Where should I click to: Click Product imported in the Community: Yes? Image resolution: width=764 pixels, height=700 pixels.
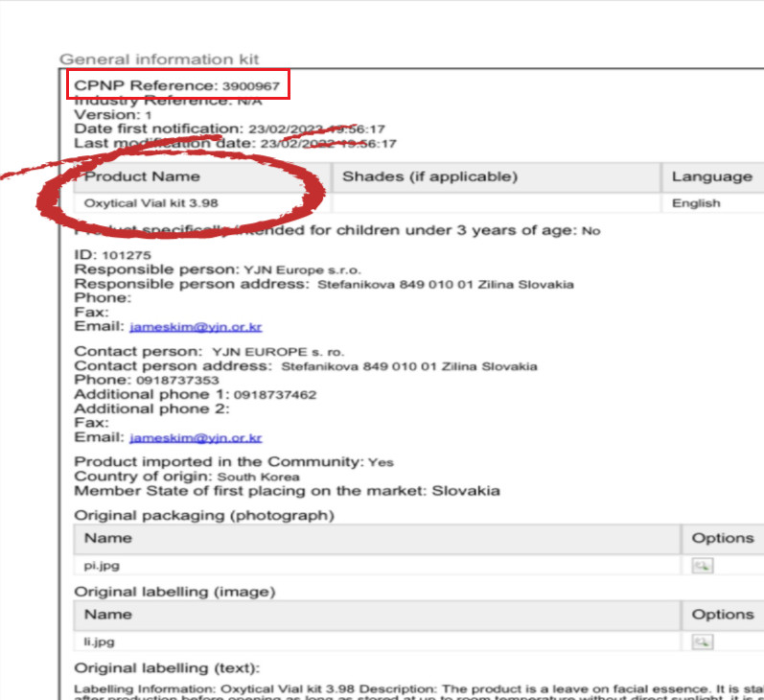(x=234, y=461)
